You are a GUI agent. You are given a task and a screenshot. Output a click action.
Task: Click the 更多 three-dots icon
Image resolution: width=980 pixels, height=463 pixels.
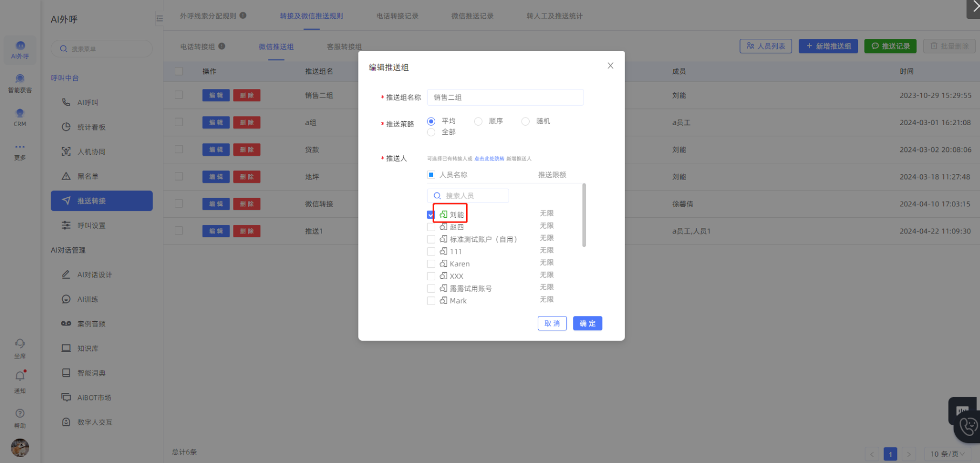pos(20,147)
